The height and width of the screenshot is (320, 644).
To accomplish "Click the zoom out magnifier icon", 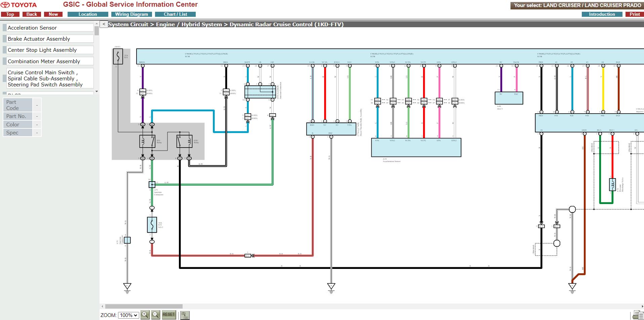I will tap(156, 315).
